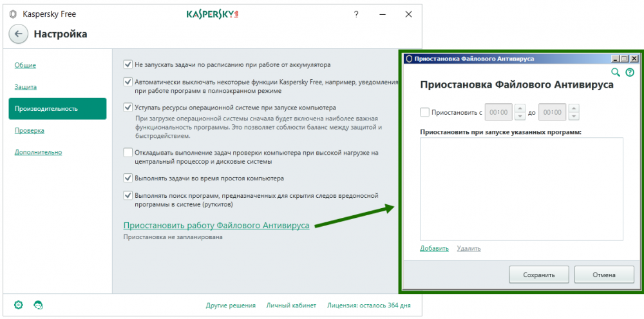Image resolution: width=644 pixels, height=319 pixels.
Task: Click 'Приостановить работу Файлового Антивируса' link
Action: coord(216,226)
